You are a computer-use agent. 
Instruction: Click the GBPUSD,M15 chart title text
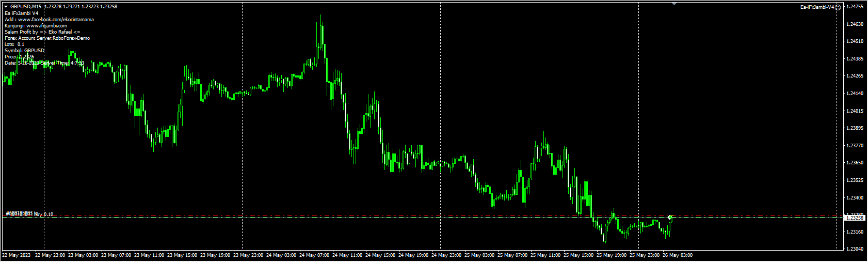(26, 7)
